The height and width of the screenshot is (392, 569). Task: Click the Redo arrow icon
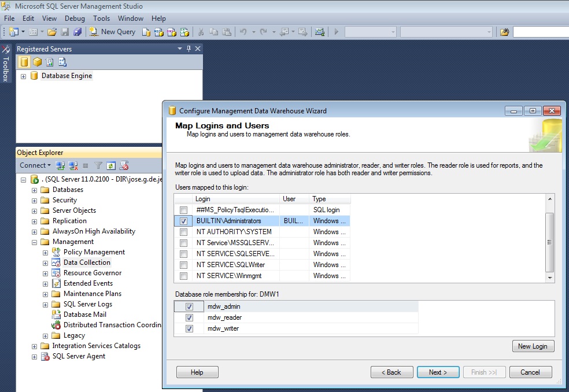click(x=264, y=32)
